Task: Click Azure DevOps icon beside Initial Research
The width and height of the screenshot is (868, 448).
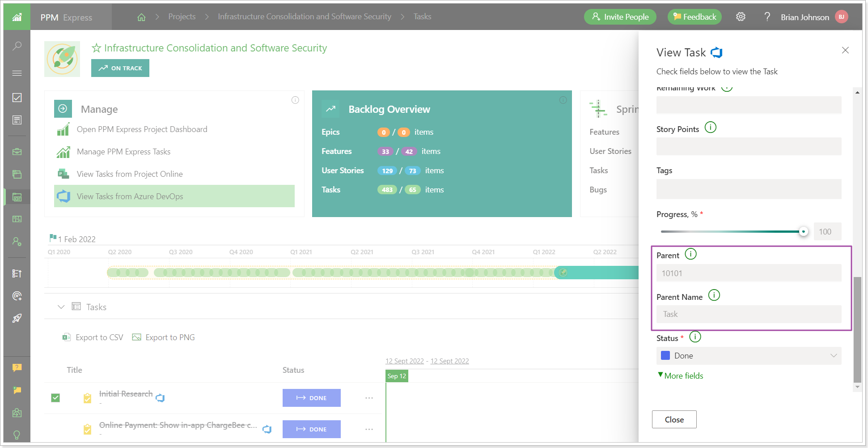Action: pos(160,397)
